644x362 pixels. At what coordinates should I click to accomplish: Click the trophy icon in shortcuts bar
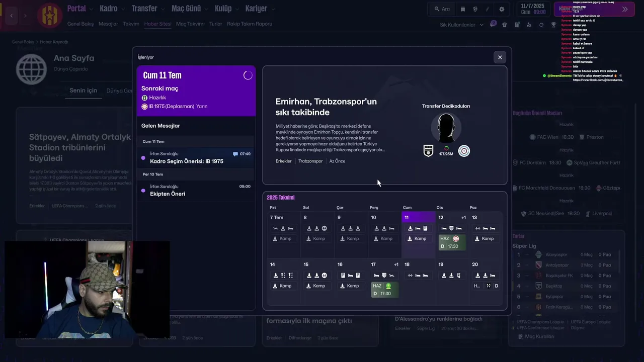[x=554, y=25]
